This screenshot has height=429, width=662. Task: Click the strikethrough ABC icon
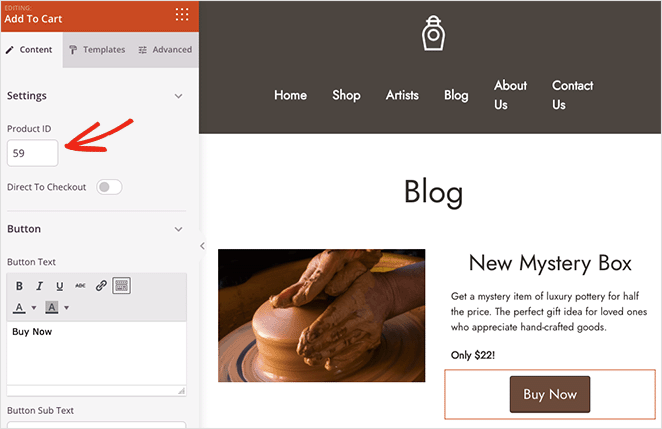[x=80, y=286]
